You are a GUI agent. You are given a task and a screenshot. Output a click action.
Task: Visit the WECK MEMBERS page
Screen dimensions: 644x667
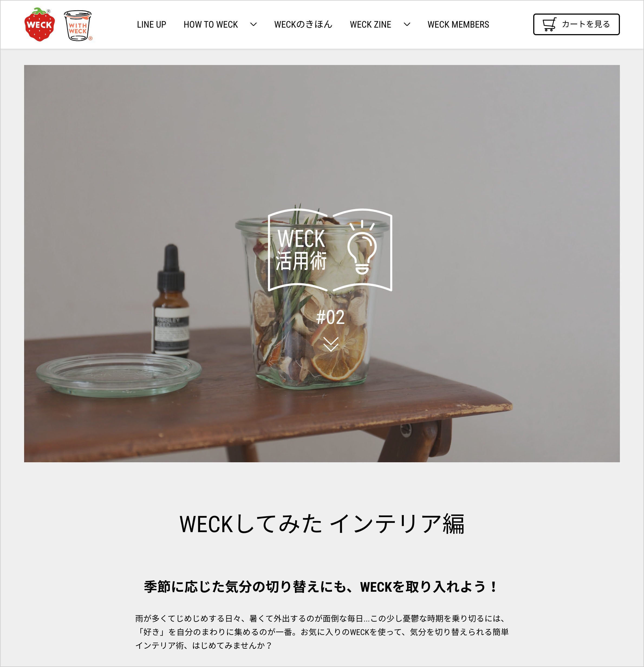pyautogui.click(x=458, y=24)
